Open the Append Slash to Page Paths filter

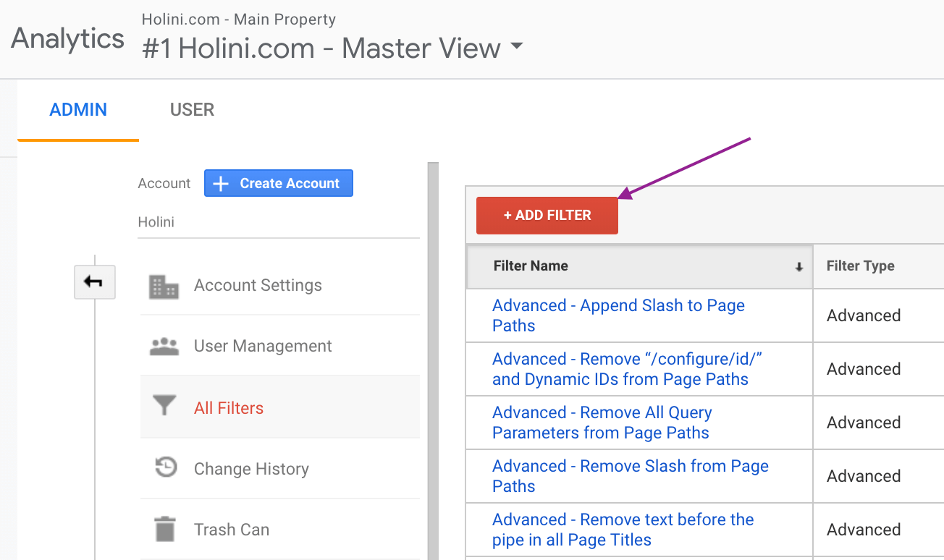click(x=618, y=315)
